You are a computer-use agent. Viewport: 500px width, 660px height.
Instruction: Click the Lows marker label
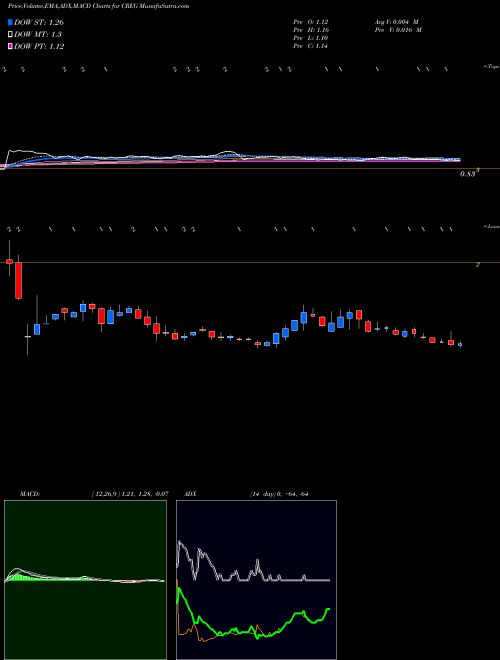click(492, 226)
